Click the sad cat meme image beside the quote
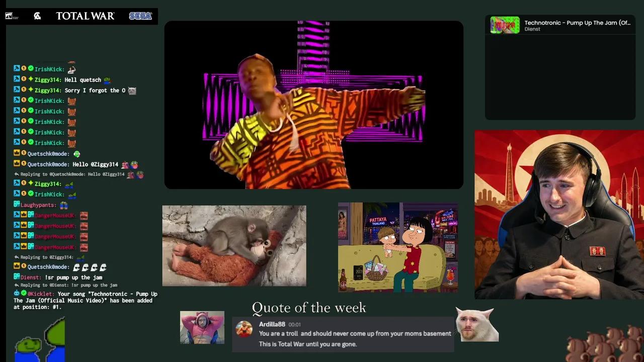This screenshot has height=362, width=644. [476, 325]
